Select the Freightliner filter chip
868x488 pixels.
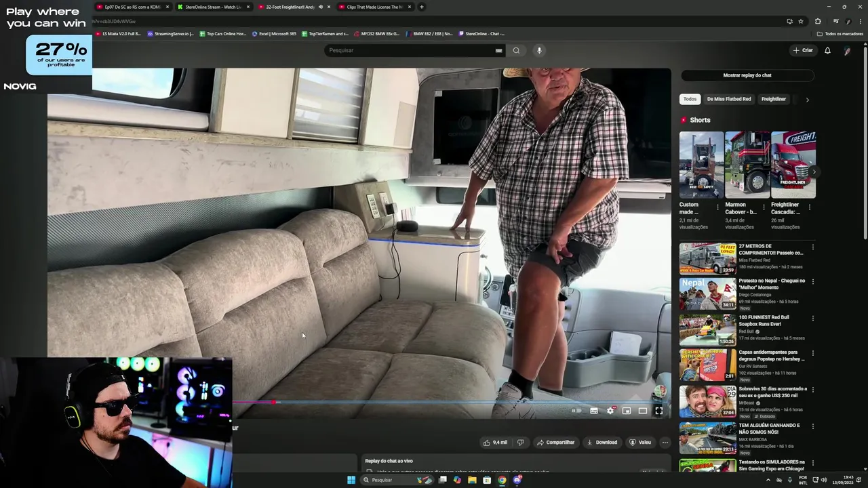click(x=774, y=99)
